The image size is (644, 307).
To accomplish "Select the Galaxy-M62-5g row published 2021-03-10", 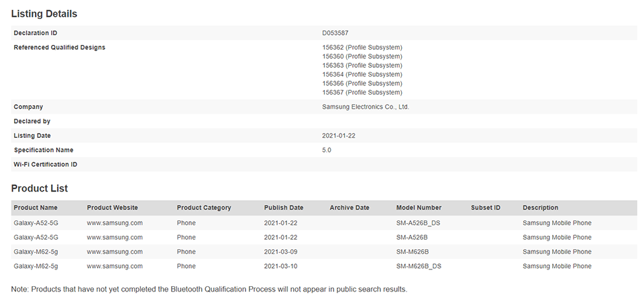I will pyautogui.click(x=324, y=266).
